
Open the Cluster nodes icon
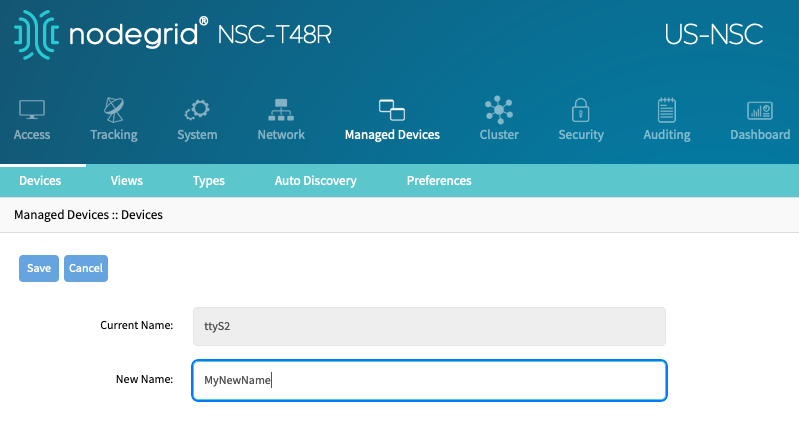tap(499, 110)
